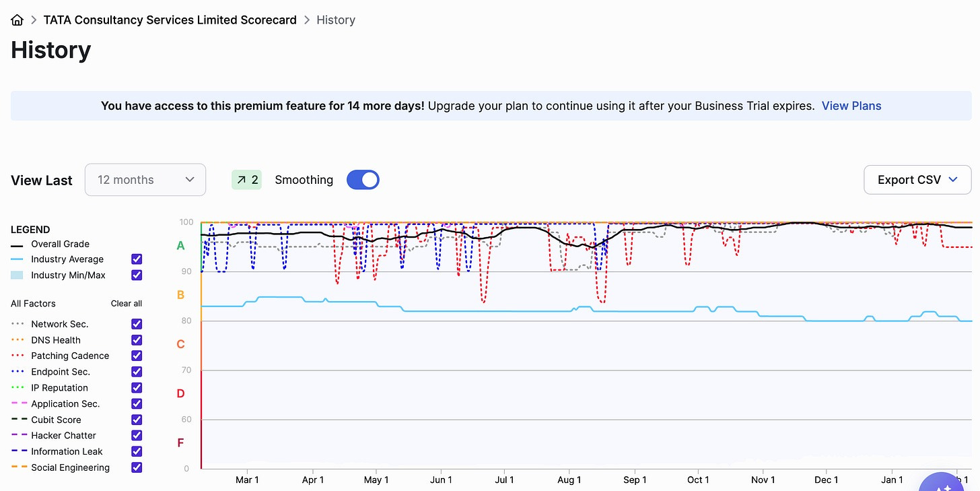Uncheck the Application Sec. checkbox
Image resolution: width=980 pixels, height=491 pixels.
(137, 403)
